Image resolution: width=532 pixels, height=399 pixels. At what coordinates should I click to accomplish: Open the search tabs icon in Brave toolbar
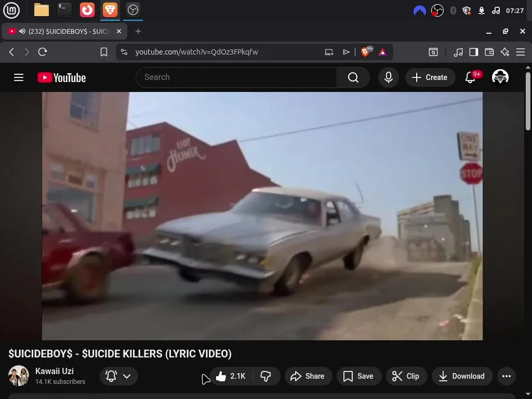pyautogui.click(x=433, y=52)
